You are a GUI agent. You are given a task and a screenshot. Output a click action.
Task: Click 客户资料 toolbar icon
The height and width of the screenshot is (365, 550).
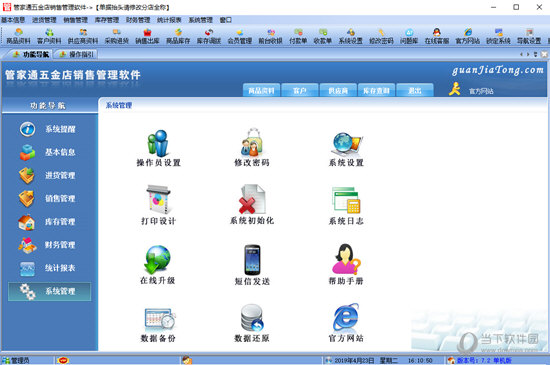(49, 37)
